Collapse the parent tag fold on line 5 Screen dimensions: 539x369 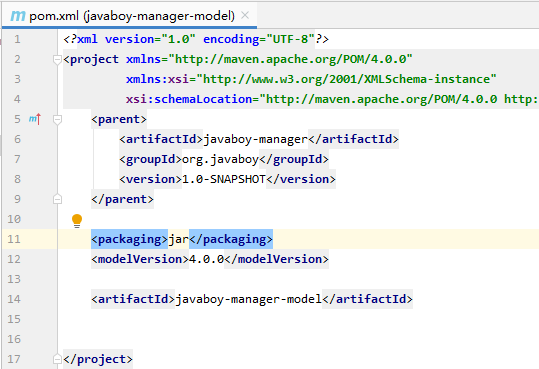coord(57,119)
